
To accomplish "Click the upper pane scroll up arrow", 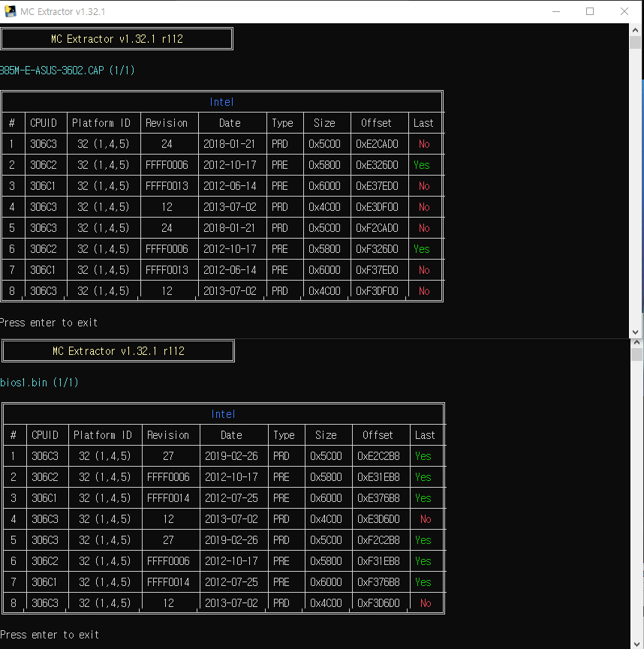I will pos(635,30).
